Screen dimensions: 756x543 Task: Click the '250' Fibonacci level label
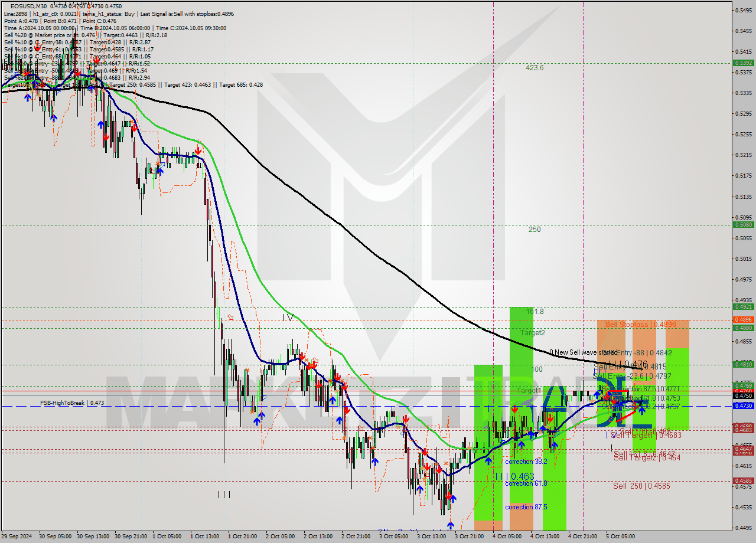tap(535, 230)
